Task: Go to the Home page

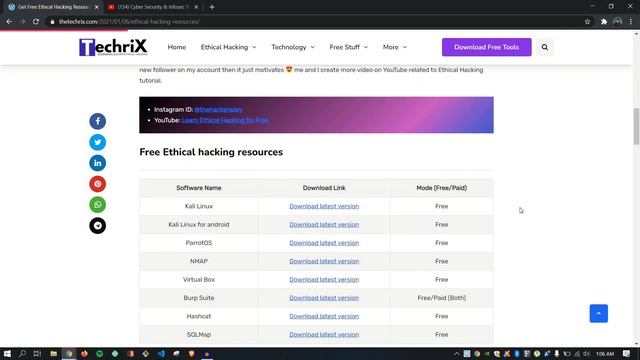Action: pos(177,47)
